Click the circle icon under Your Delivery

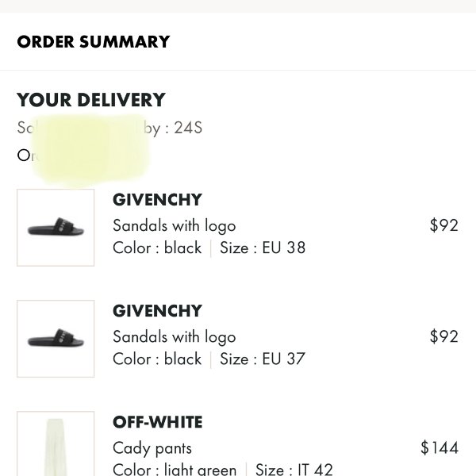pyautogui.click(x=24, y=155)
